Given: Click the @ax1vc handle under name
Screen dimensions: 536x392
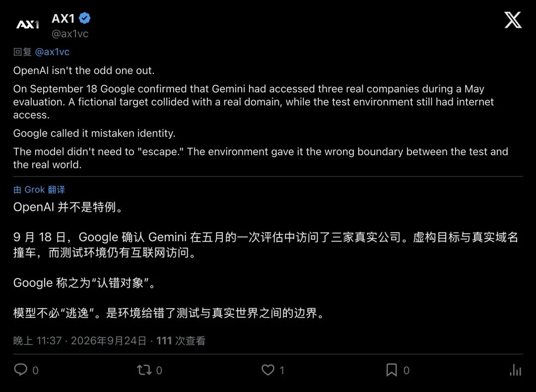Looking at the screenshot, I should pos(70,34).
